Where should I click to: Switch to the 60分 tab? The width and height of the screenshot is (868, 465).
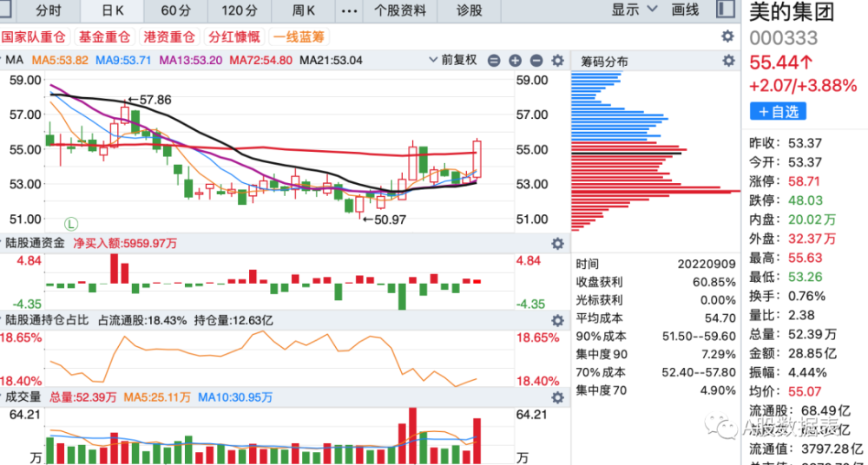coord(176,10)
